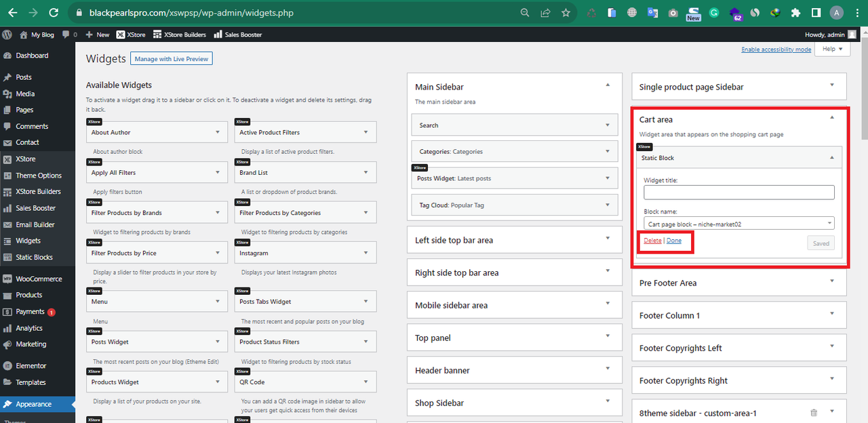Open the Block name dropdown
868x423 pixels.
click(739, 224)
